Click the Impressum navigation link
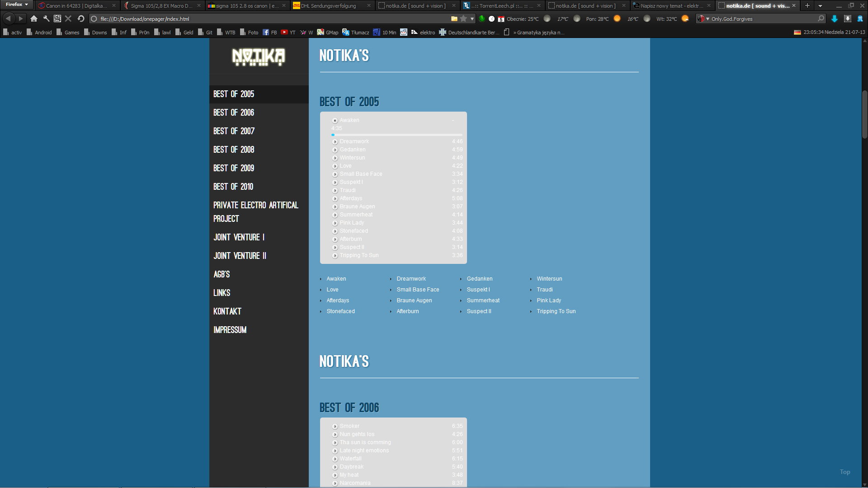The height and width of the screenshot is (488, 868). (230, 329)
